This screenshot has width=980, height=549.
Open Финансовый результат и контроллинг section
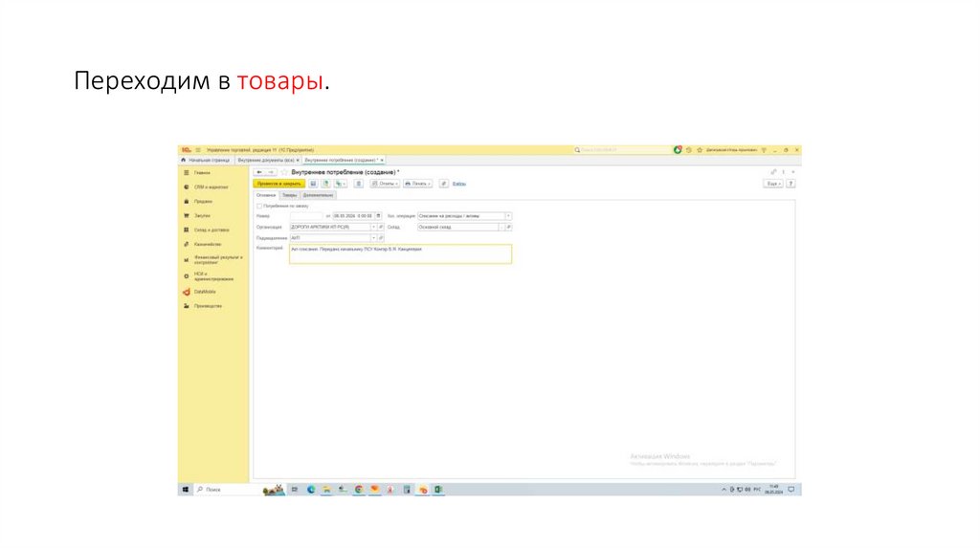(x=217, y=260)
